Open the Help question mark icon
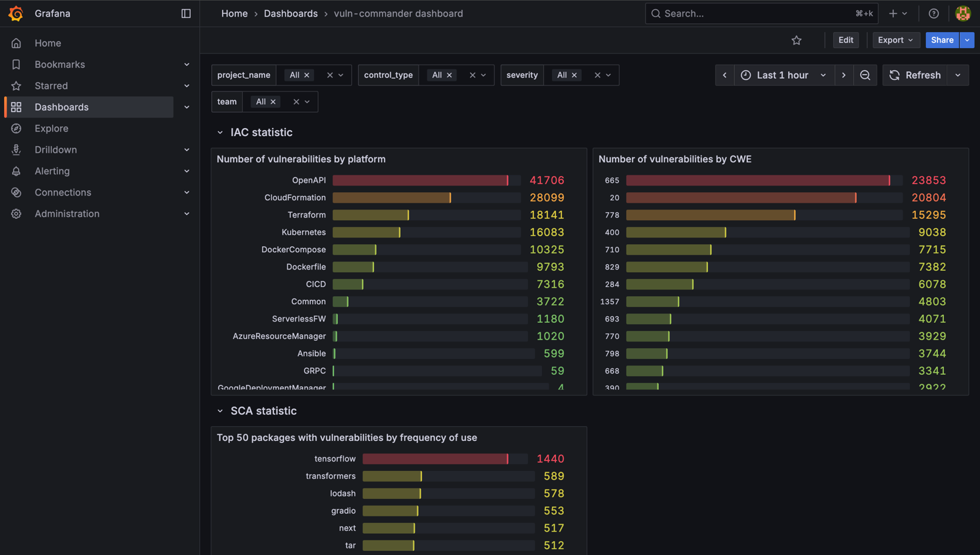The image size is (980, 555). (x=933, y=13)
